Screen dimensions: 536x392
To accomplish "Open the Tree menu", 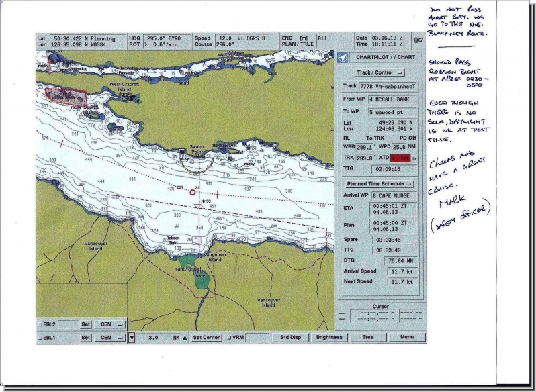I will coord(367,337).
